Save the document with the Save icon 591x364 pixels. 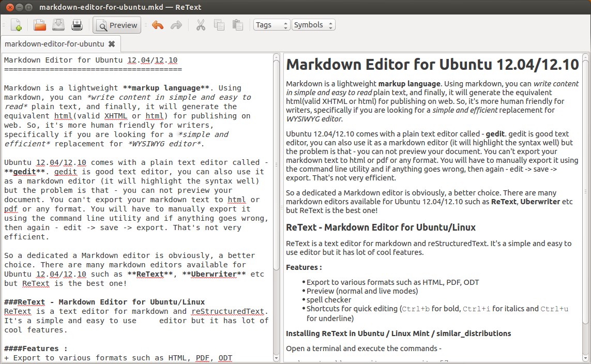point(58,25)
